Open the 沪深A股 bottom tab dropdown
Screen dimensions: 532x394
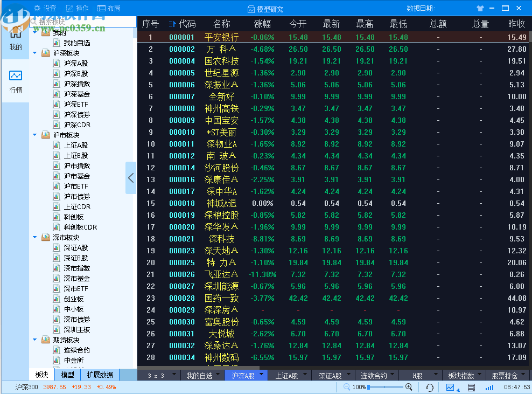(x=246, y=374)
